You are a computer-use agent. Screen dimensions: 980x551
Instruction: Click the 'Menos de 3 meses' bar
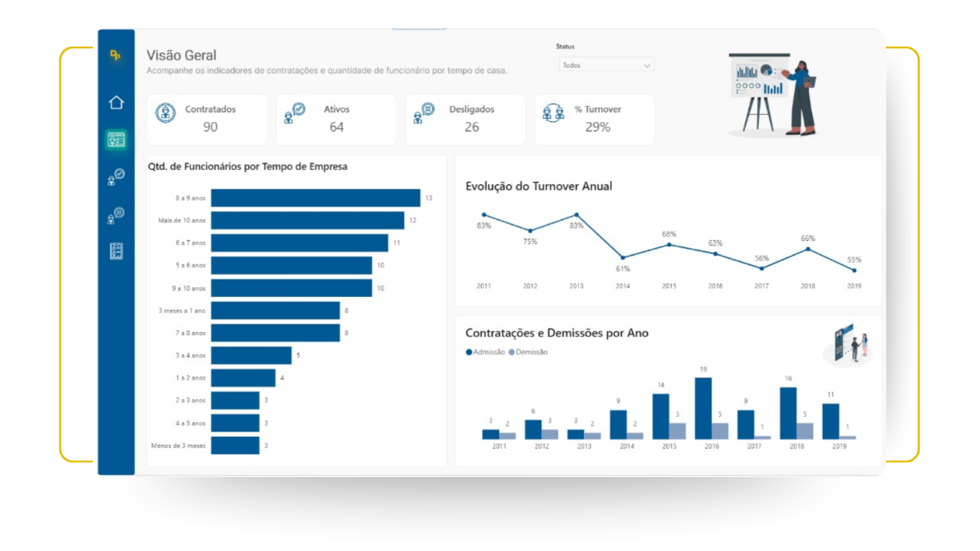[x=235, y=446]
